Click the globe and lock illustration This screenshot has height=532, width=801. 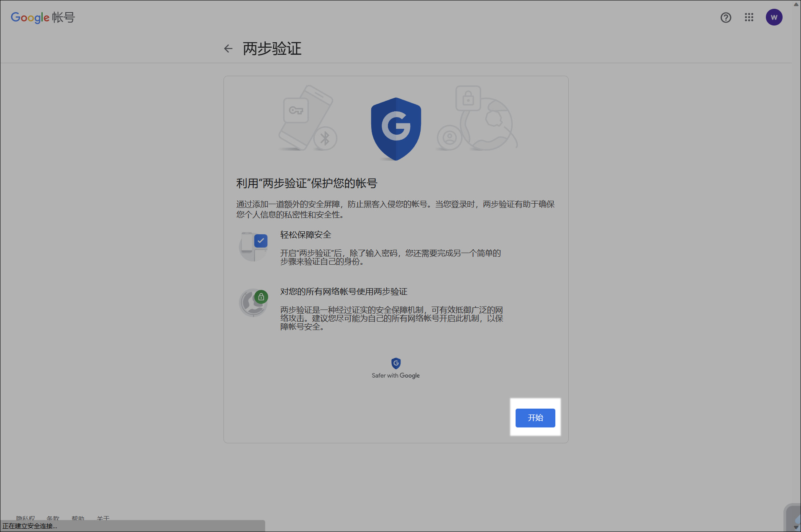point(477,118)
